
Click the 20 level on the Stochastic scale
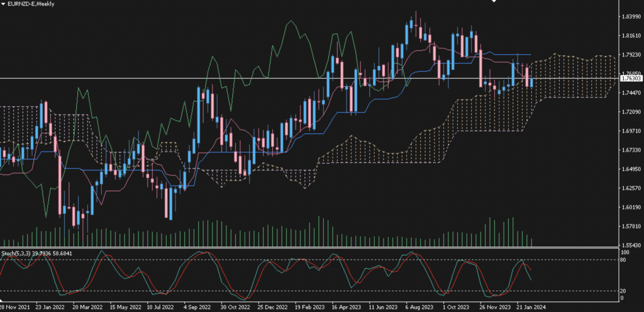624,291
